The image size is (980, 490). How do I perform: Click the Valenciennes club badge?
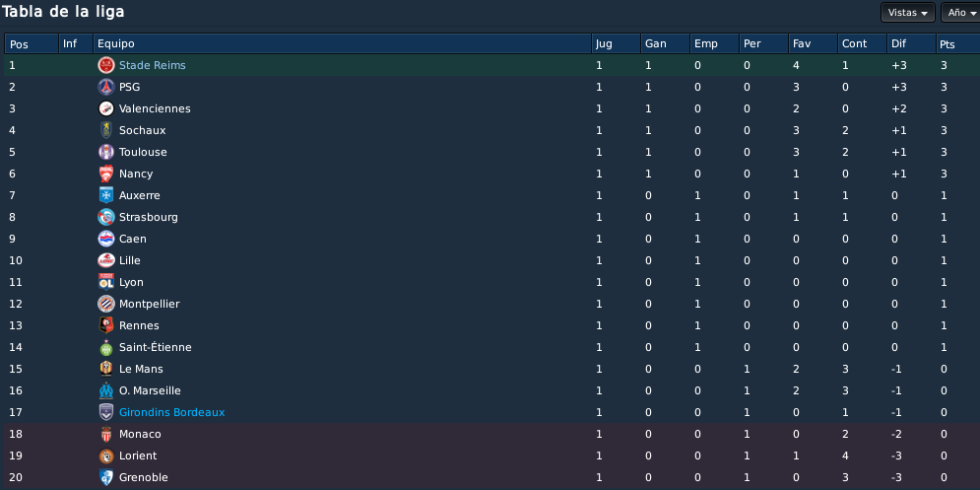[106, 108]
